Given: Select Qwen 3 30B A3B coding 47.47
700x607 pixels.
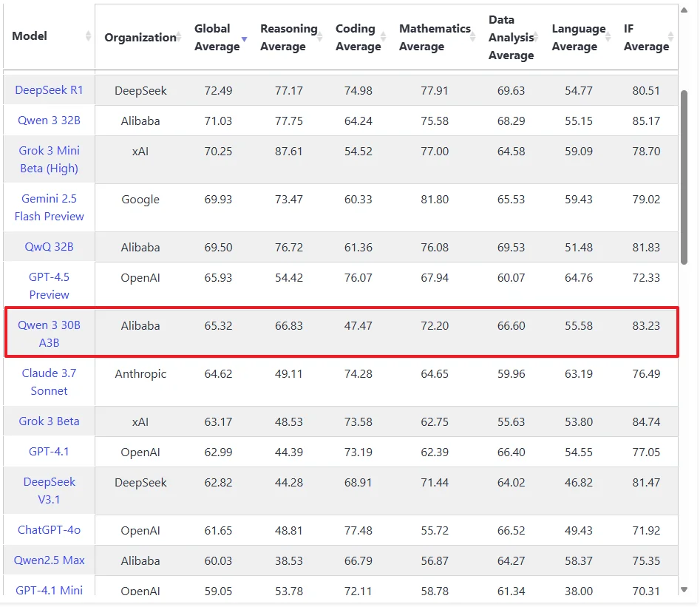Looking at the screenshot, I should pyautogui.click(x=358, y=325).
